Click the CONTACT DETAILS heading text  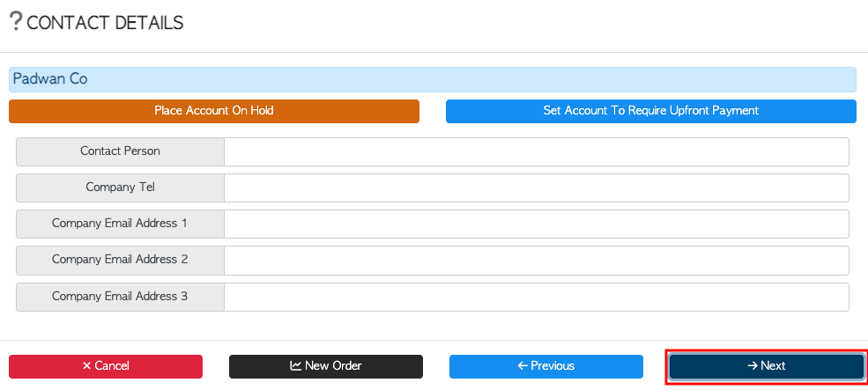pos(105,23)
